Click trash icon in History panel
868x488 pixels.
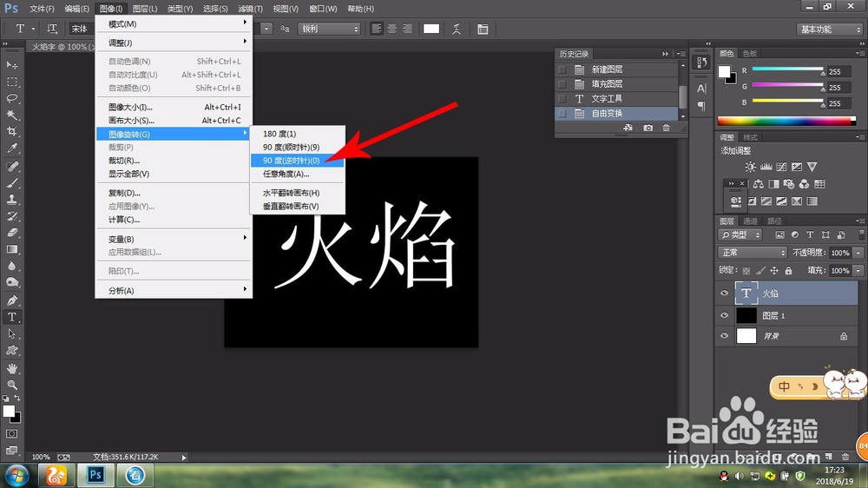click(666, 128)
